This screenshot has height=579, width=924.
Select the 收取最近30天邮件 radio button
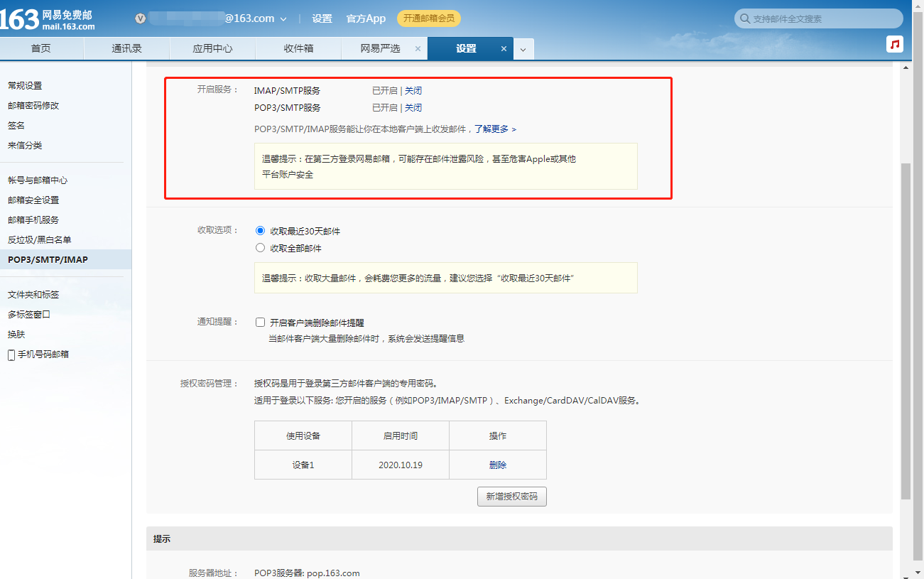[260, 231]
